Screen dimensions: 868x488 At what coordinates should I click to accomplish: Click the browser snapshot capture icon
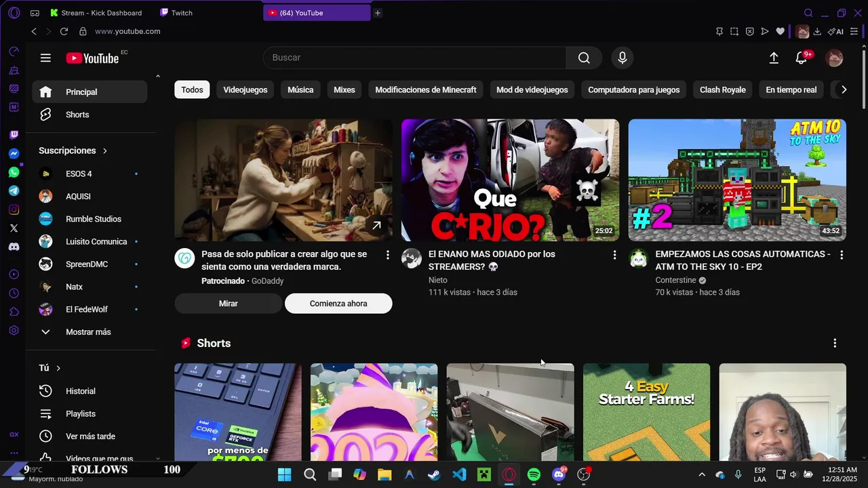click(x=734, y=31)
